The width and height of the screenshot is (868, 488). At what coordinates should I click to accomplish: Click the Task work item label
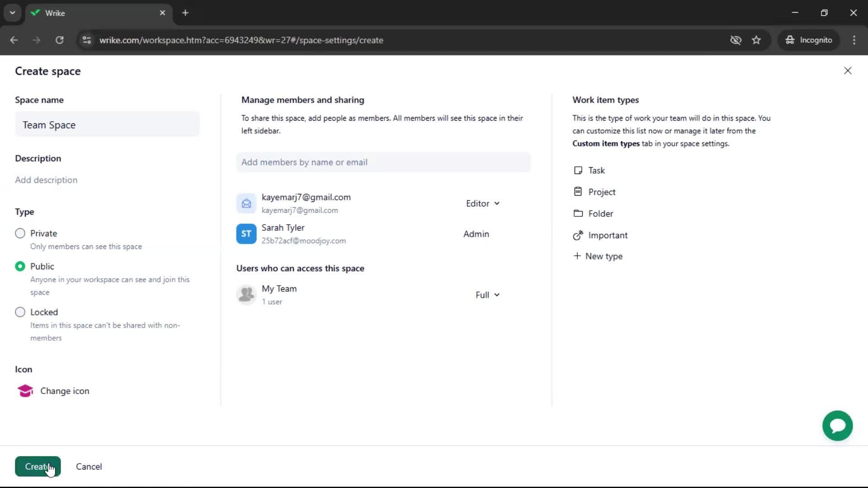(596, 170)
